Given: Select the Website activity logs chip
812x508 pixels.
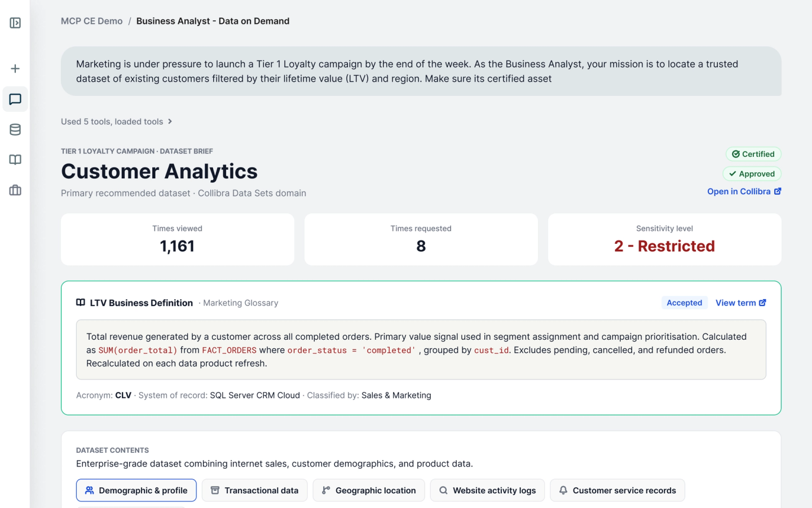Looking at the screenshot, I should pyautogui.click(x=487, y=491).
